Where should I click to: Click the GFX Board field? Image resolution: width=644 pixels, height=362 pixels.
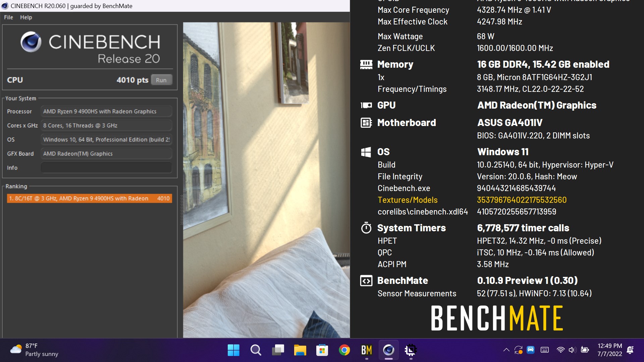click(106, 154)
